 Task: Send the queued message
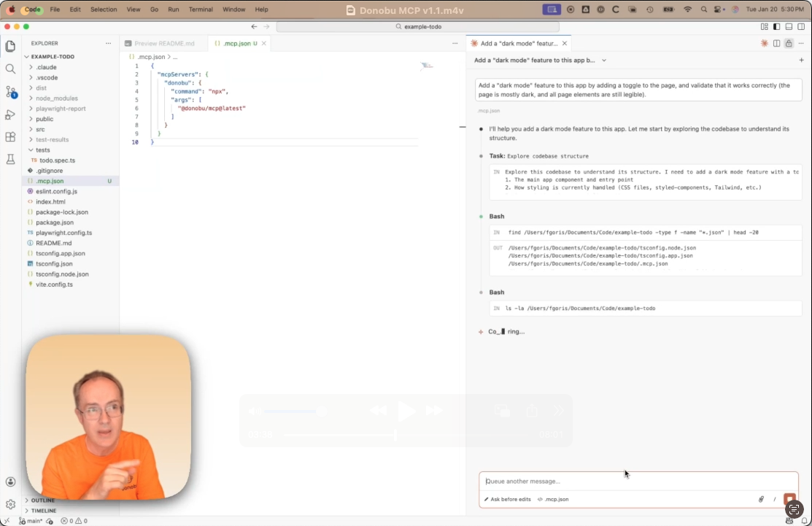(x=789, y=500)
